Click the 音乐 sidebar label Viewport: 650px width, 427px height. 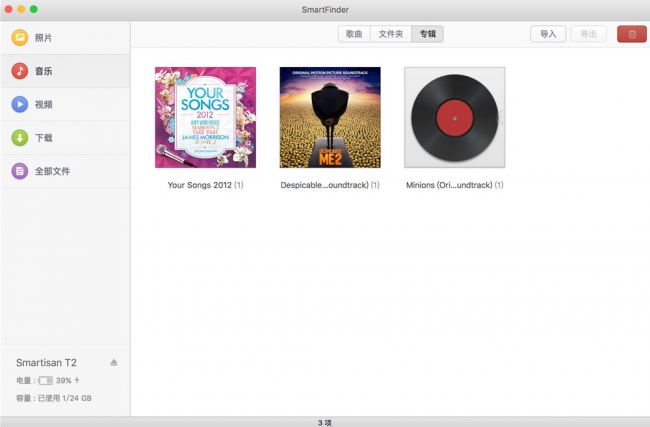44,71
